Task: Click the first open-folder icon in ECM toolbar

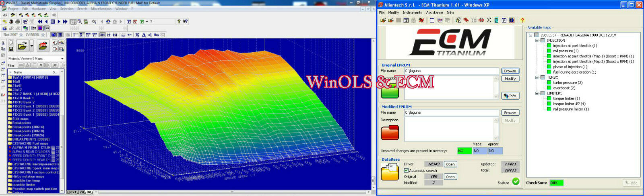Action: [383, 20]
